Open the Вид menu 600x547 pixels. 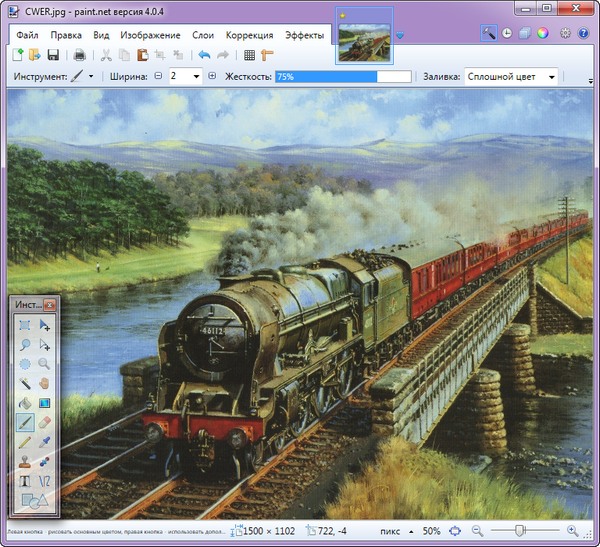tap(101, 35)
